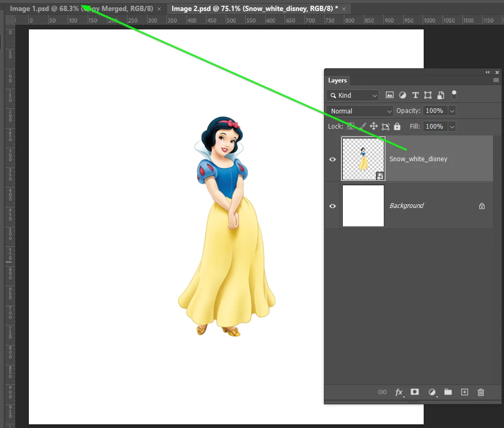The height and width of the screenshot is (428, 504).
Task: Open the Normal blend mode dropdown
Action: pyautogui.click(x=360, y=111)
